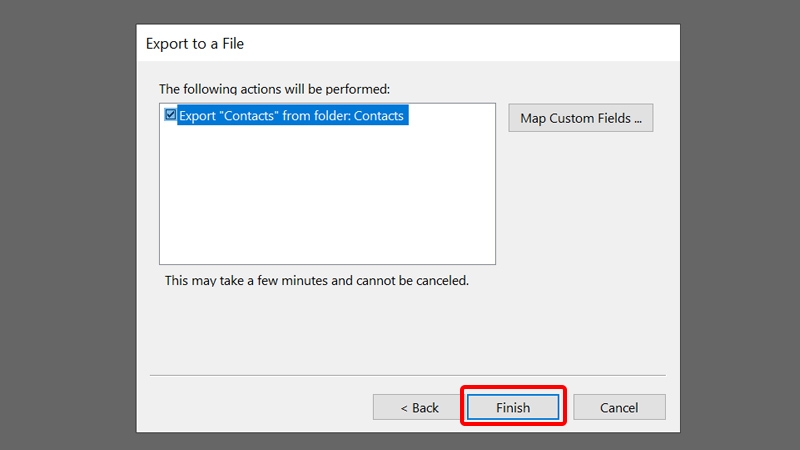Click the separator line above the wizard buttons

pos(408,375)
